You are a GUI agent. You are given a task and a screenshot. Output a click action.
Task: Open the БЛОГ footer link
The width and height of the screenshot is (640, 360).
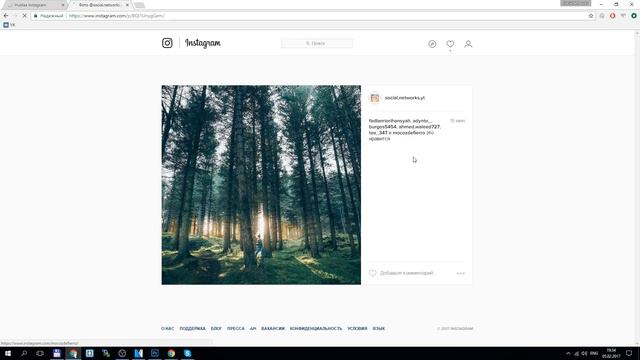[216, 329]
